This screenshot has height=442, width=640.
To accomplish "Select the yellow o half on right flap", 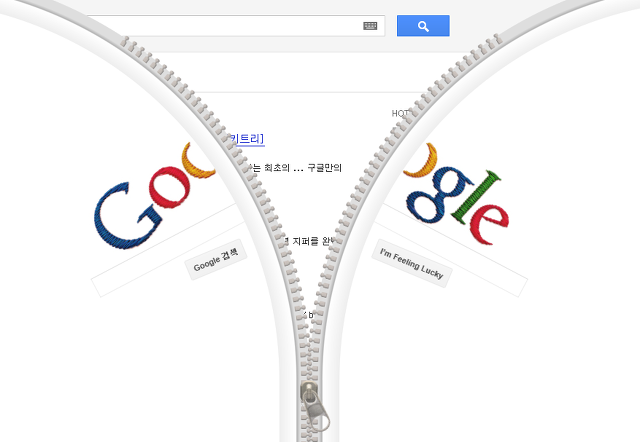I will [420, 160].
